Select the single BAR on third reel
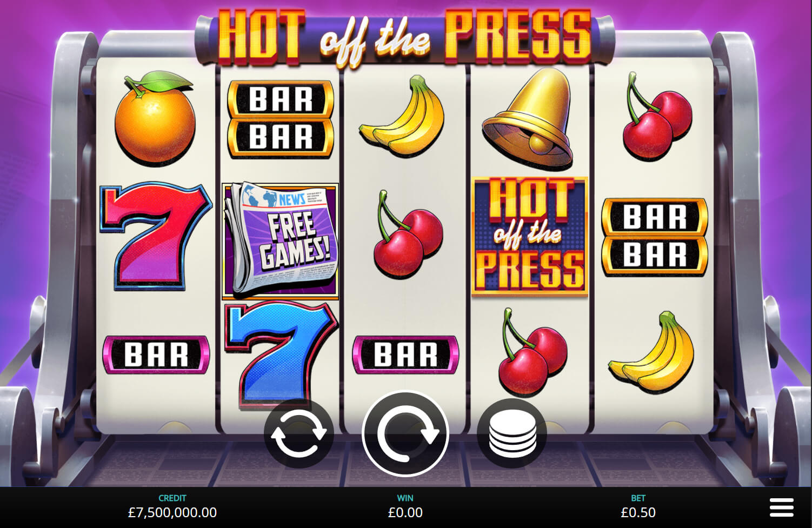 (x=405, y=355)
